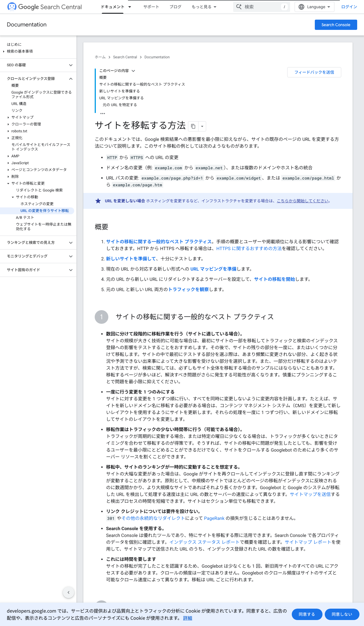Click the Documentation breadcrumb link

coord(157,57)
